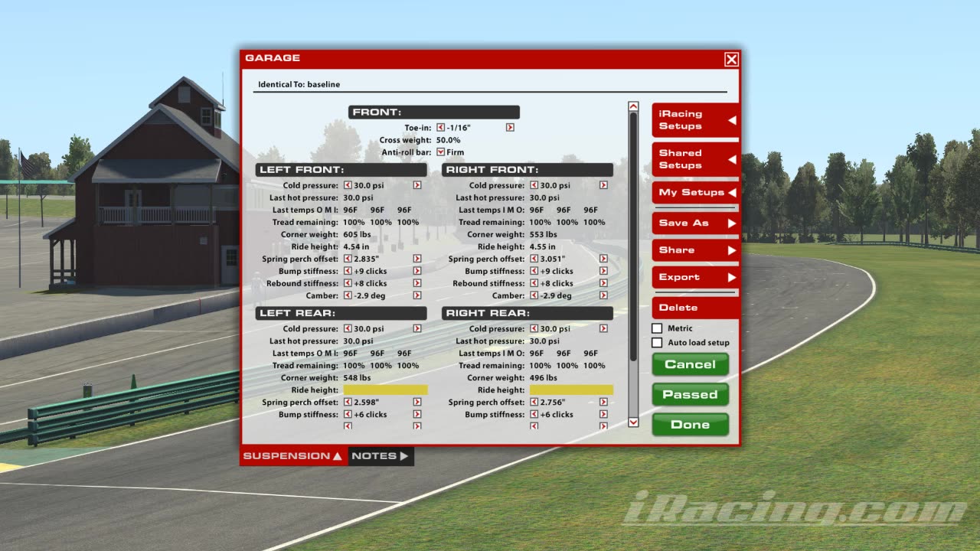Image resolution: width=980 pixels, height=551 pixels.
Task: Increase Left Rear cold pressure
Action: 417,328
